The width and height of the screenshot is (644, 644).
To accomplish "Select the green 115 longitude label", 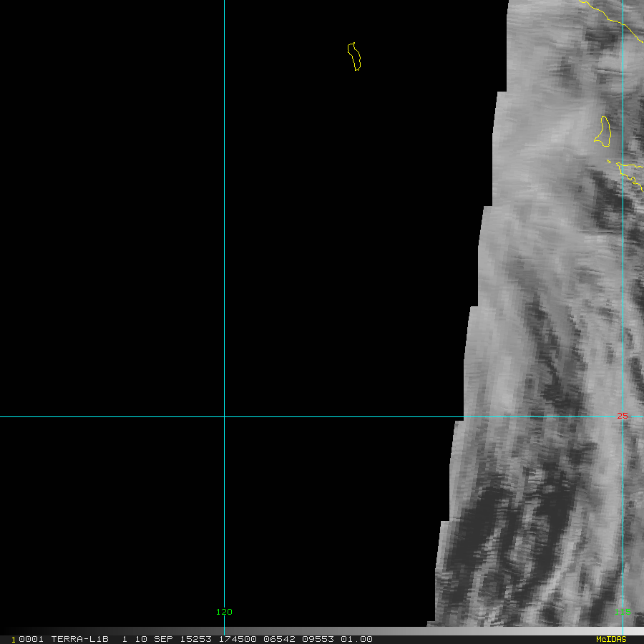I will click(623, 612).
